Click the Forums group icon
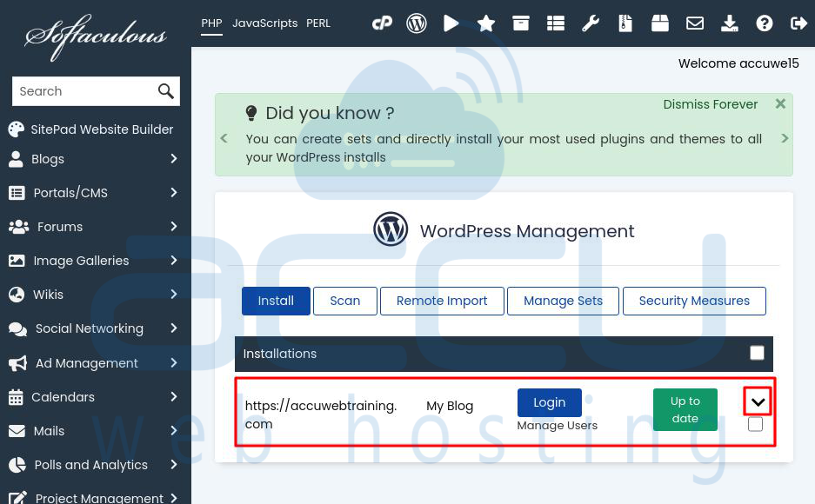The width and height of the screenshot is (815, 504). (19, 227)
